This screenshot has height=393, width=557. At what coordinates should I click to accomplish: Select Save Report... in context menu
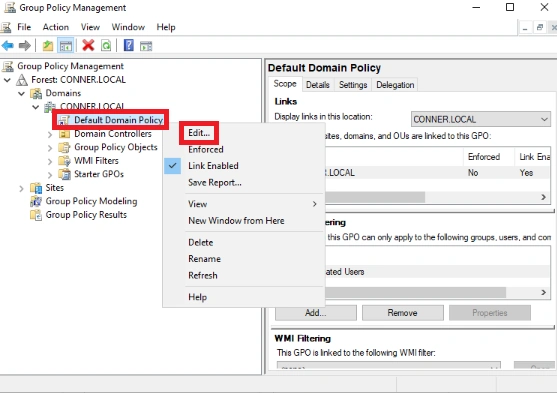[215, 183]
